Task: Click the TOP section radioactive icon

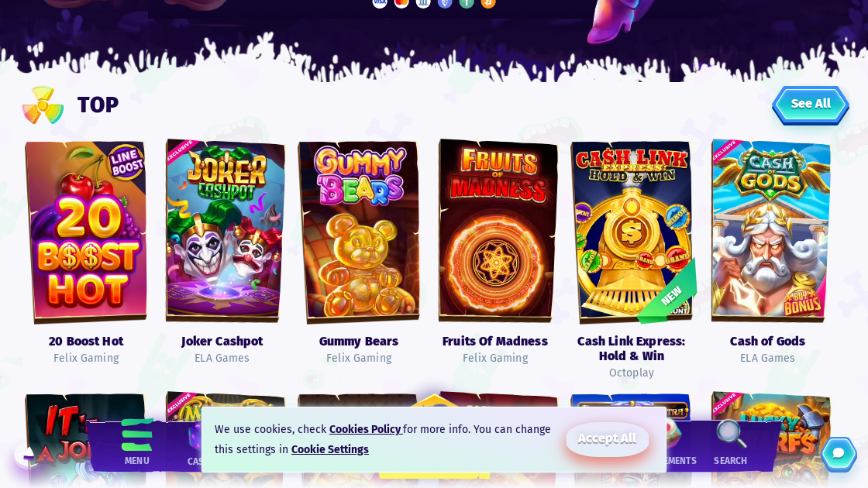Action: pyautogui.click(x=43, y=105)
